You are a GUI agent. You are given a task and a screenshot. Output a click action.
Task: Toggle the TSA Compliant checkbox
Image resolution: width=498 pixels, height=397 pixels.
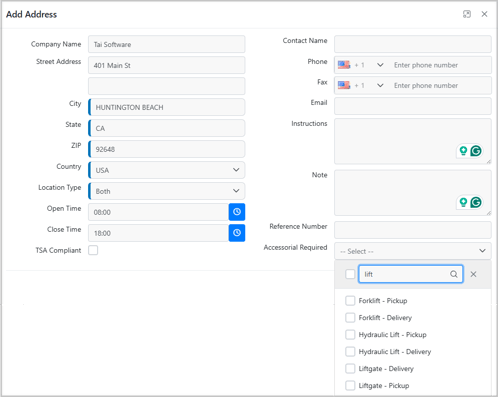point(93,250)
